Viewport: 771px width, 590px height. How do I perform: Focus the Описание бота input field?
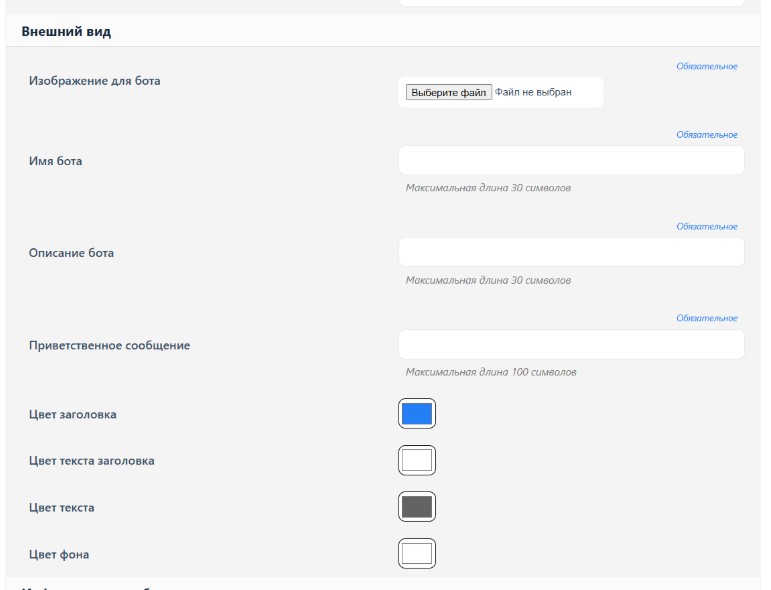[571, 252]
